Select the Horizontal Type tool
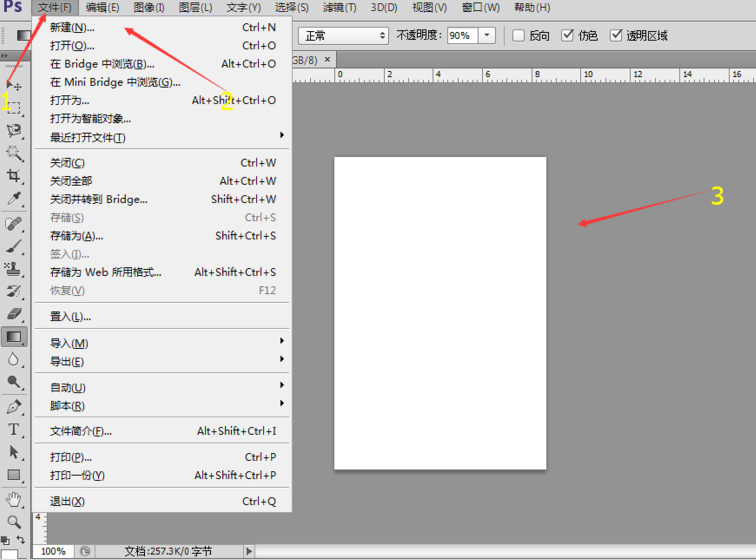This screenshot has width=756, height=560. pyautogui.click(x=14, y=429)
